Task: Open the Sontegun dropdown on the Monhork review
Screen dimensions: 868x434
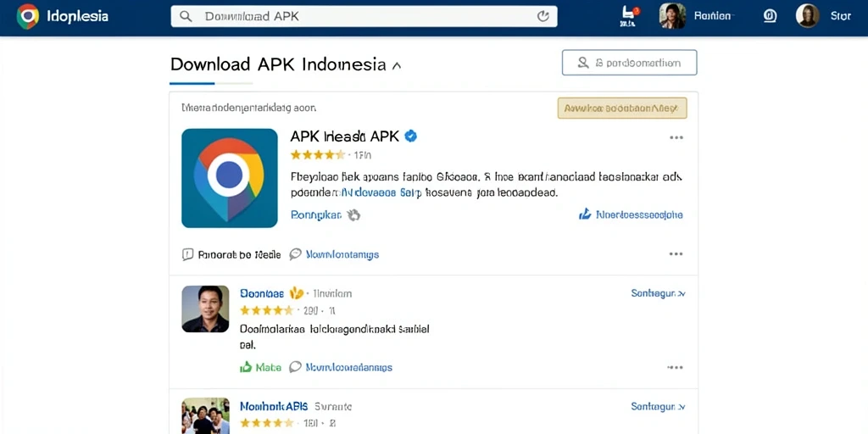Action: coord(658,407)
